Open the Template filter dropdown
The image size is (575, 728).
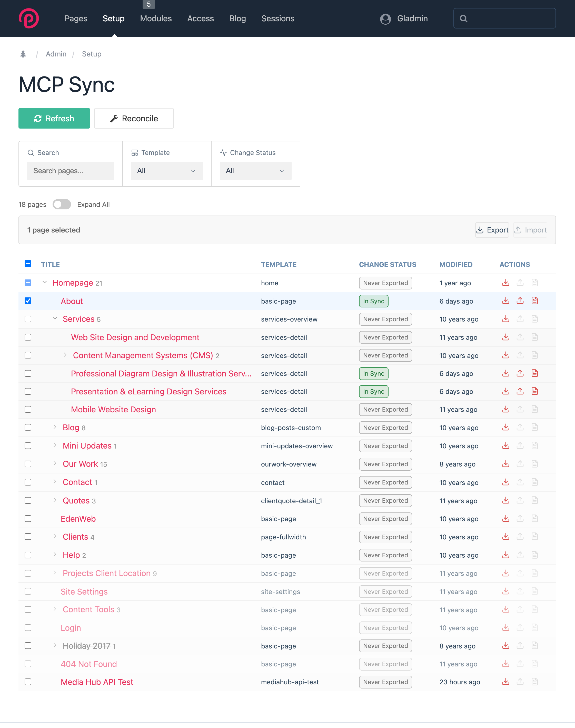(167, 171)
